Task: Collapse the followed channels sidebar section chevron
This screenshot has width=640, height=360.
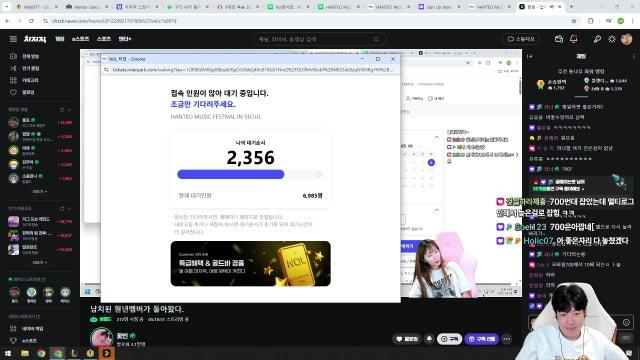Action: pyautogui.click(x=69, y=110)
